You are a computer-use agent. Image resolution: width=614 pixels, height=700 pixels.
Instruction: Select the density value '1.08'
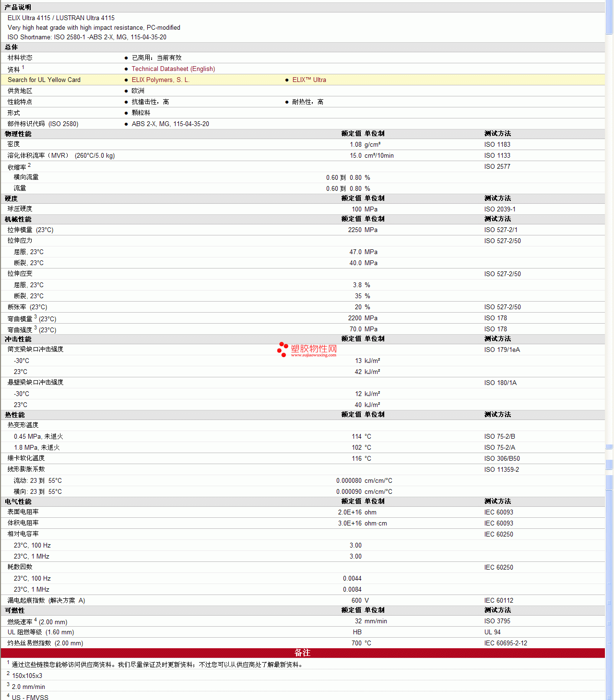(x=355, y=145)
